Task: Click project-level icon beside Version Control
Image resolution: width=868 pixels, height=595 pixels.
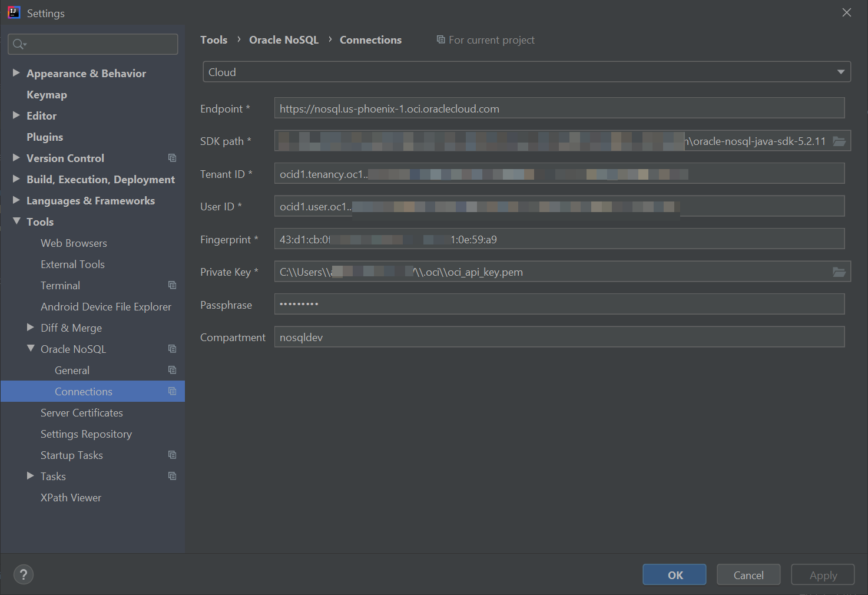Action: (x=172, y=158)
